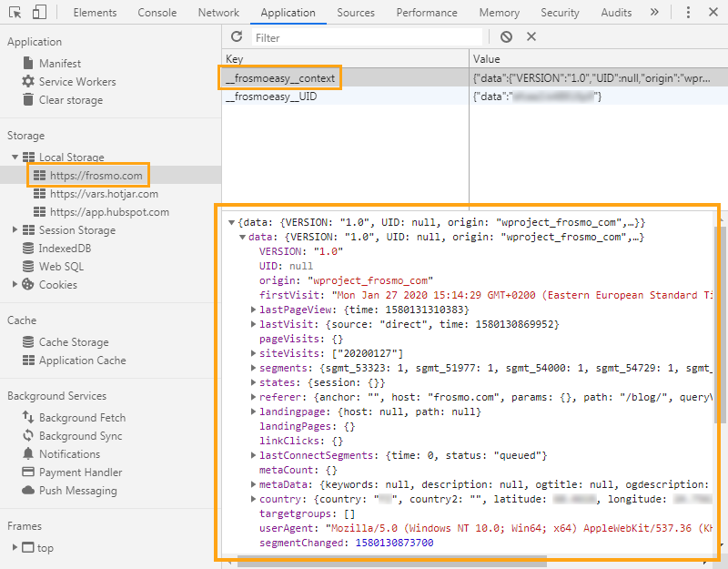
Task: Click the refresh icon above the storage table
Action: point(238,36)
